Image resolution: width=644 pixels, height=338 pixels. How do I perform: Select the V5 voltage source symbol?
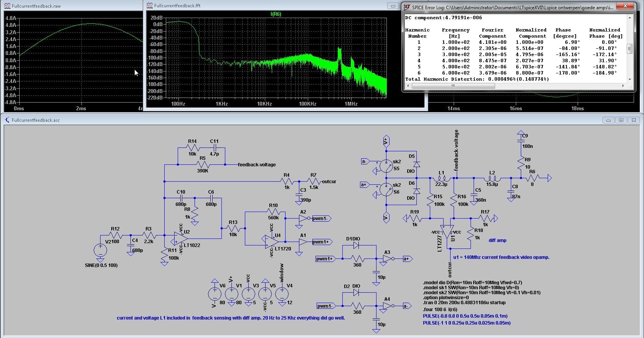(265, 294)
